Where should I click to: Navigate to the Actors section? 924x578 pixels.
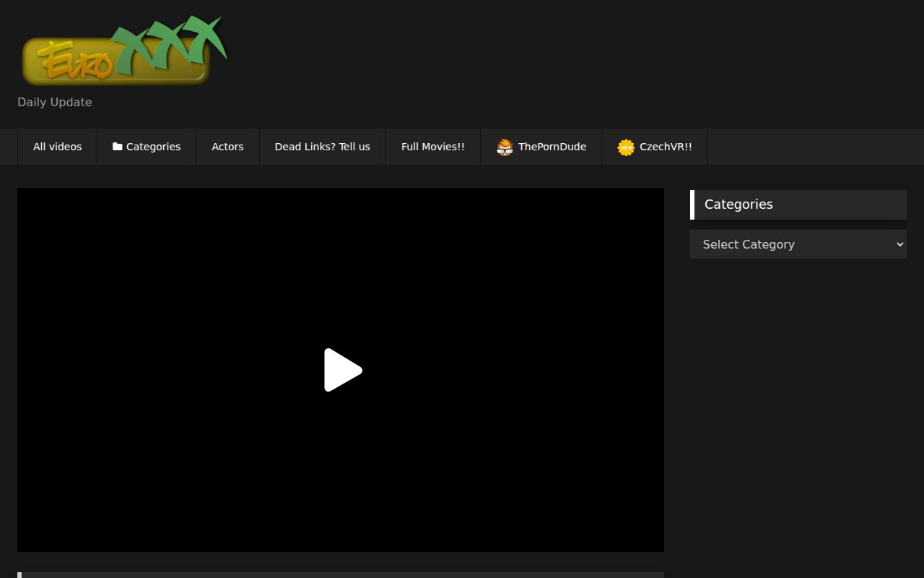227,147
